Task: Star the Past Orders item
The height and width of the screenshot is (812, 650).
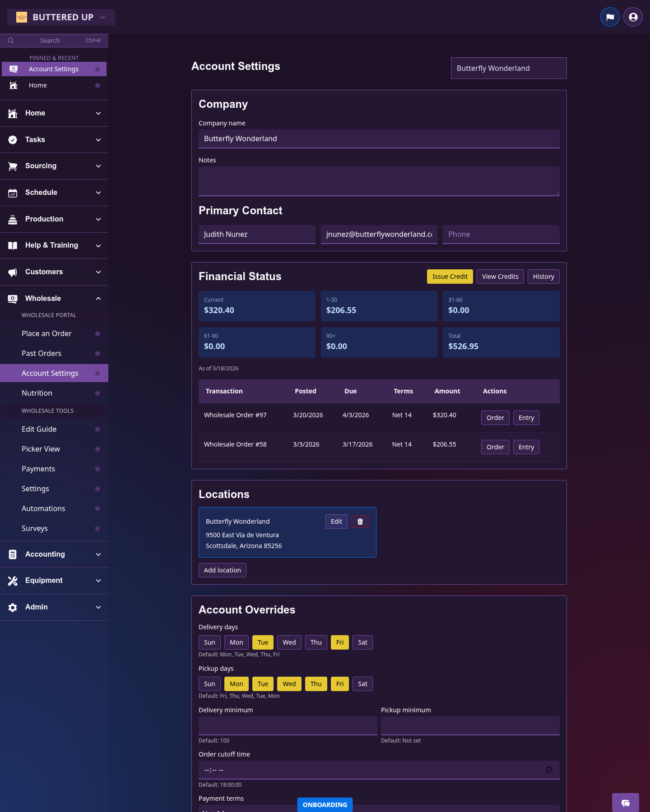Action: point(97,353)
